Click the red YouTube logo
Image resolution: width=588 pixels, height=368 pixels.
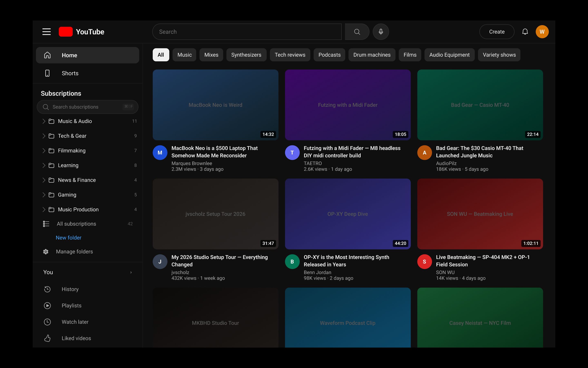coord(66,32)
